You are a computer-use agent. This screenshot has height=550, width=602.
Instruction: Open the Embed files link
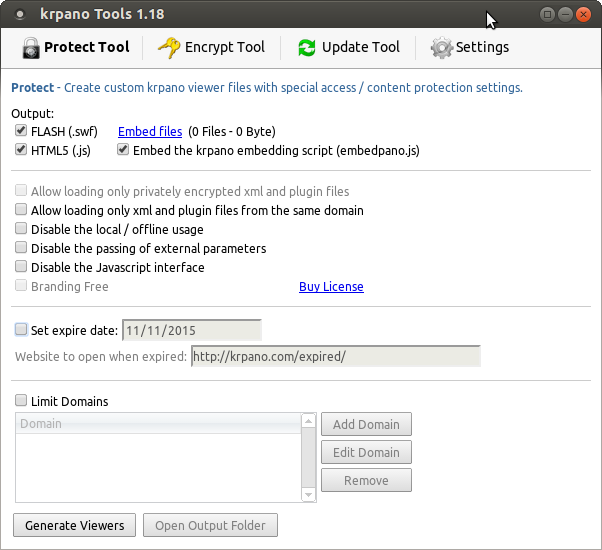point(150,131)
